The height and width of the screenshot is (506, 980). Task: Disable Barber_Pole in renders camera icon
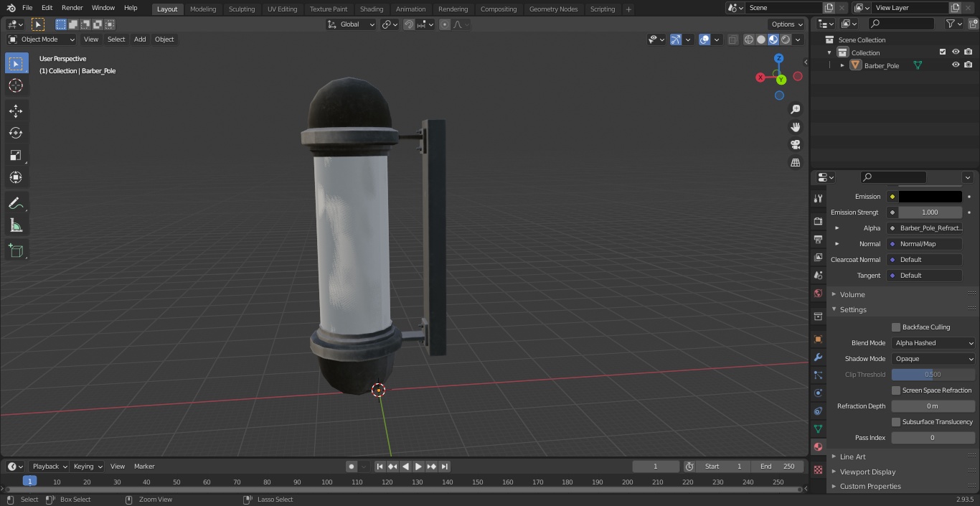pos(969,65)
